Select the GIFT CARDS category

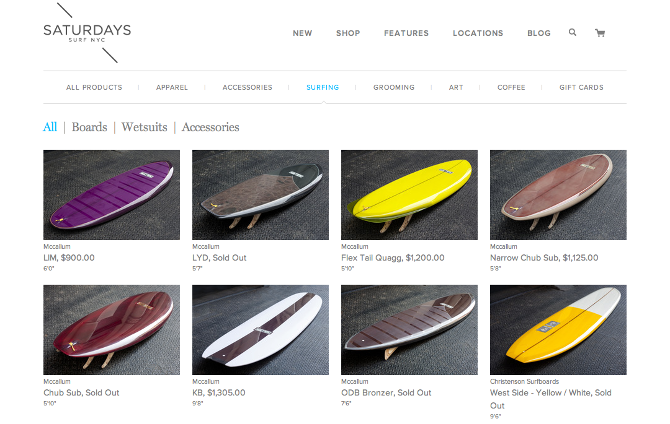[581, 87]
